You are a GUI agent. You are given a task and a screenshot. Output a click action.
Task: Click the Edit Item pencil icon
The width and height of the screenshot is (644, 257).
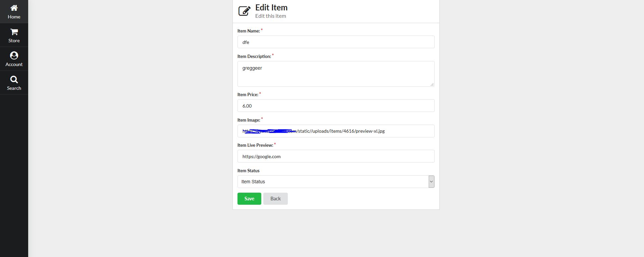(244, 11)
